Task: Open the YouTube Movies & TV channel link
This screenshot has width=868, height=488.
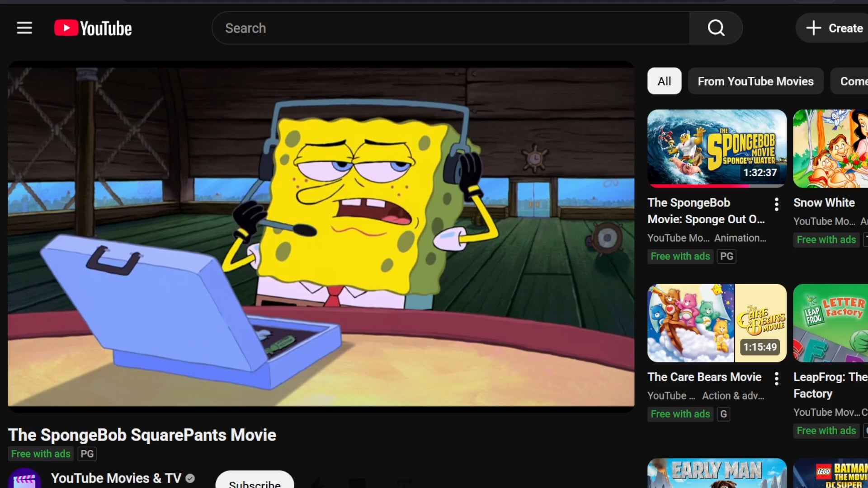Action: pyautogui.click(x=116, y=478)
